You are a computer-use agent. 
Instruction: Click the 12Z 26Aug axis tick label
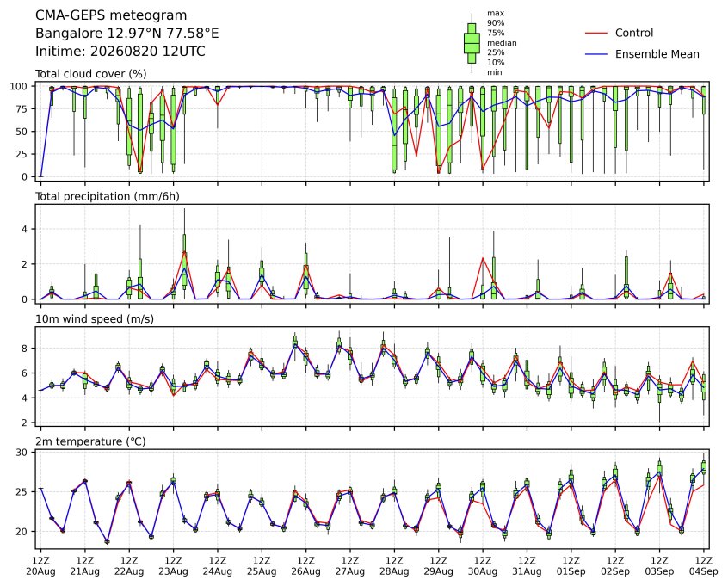[x=306, y=566]
